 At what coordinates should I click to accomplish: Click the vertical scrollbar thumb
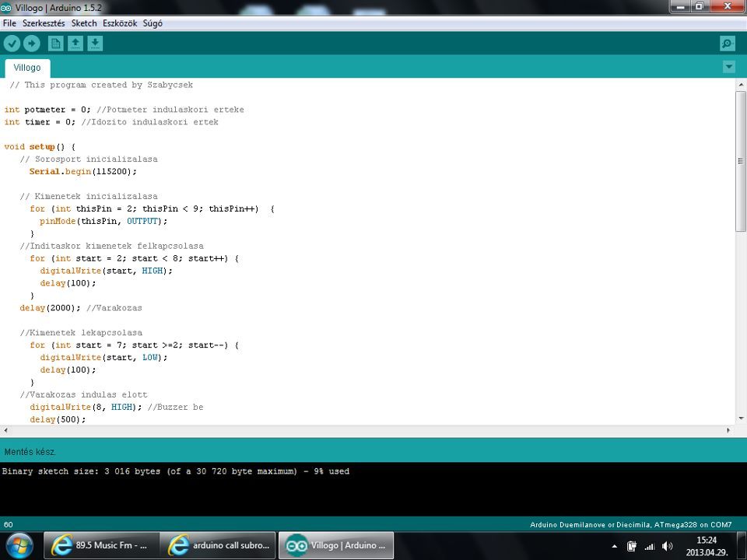tap(741, 161)
